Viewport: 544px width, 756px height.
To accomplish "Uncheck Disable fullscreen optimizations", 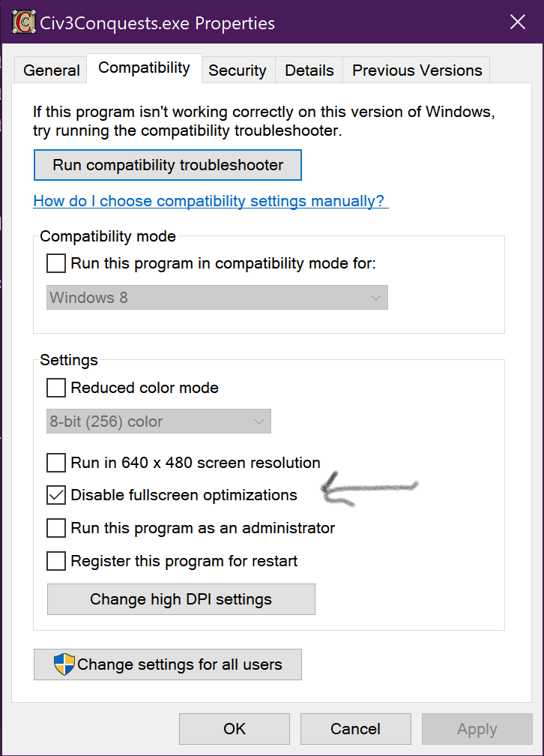I will pyautogui.click(x=56, y=495).
